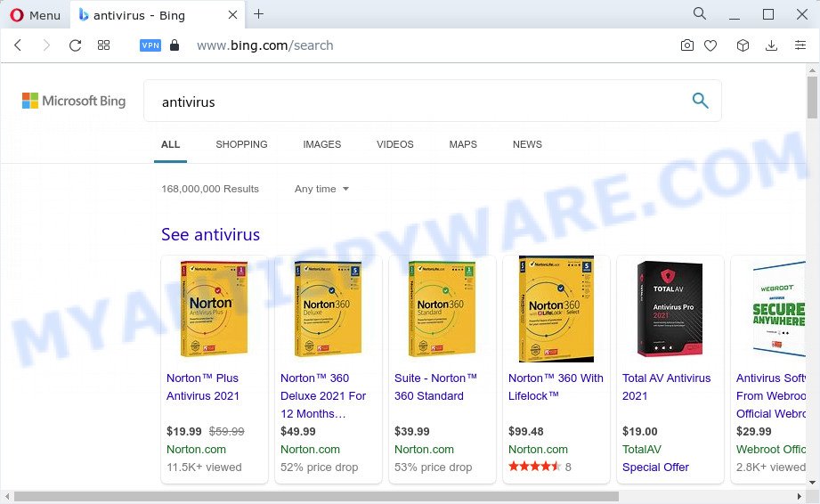820x504 pixels.
Task: Open Antivirus Software From Webroot link
Action: pos(771,395)
